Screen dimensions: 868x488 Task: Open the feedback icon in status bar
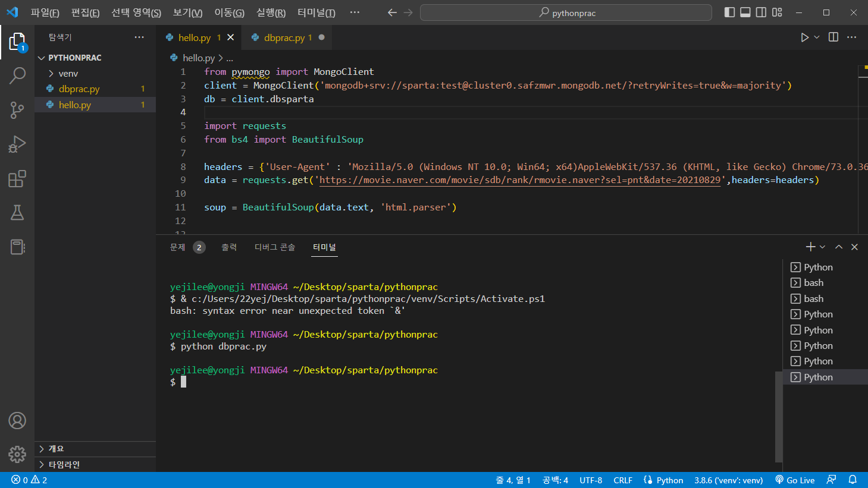coord(831,480)
